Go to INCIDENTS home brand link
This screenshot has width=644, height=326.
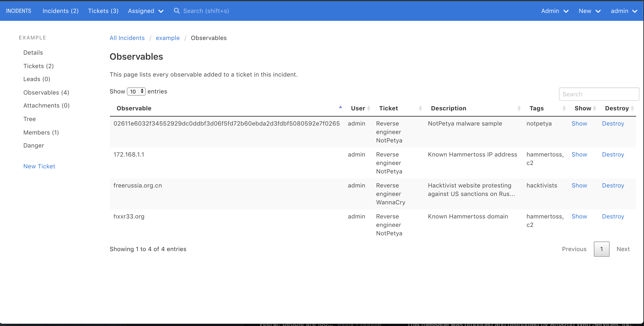(x=19, y=11)
